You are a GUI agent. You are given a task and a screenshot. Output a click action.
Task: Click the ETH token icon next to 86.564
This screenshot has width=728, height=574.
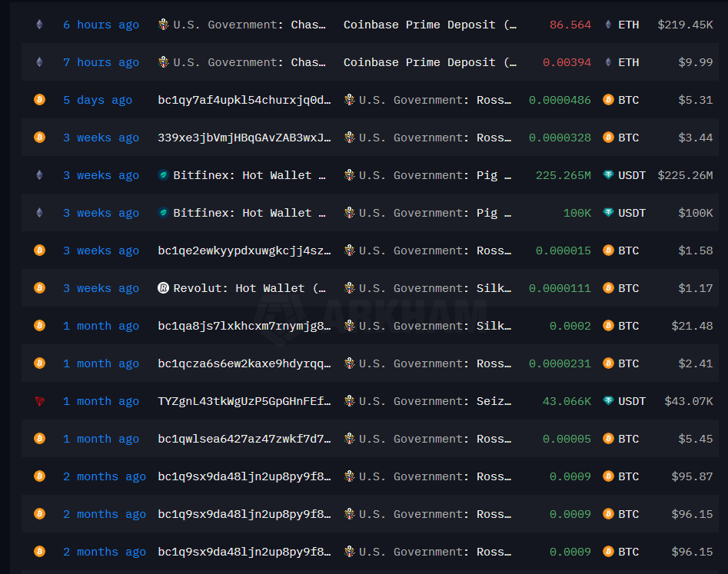[608, 25]
